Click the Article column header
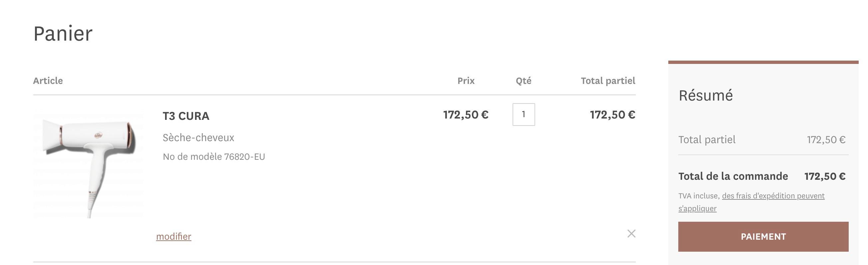Image resolution: width=868 pixels, height=265 pixels. (x=48, y=81)
